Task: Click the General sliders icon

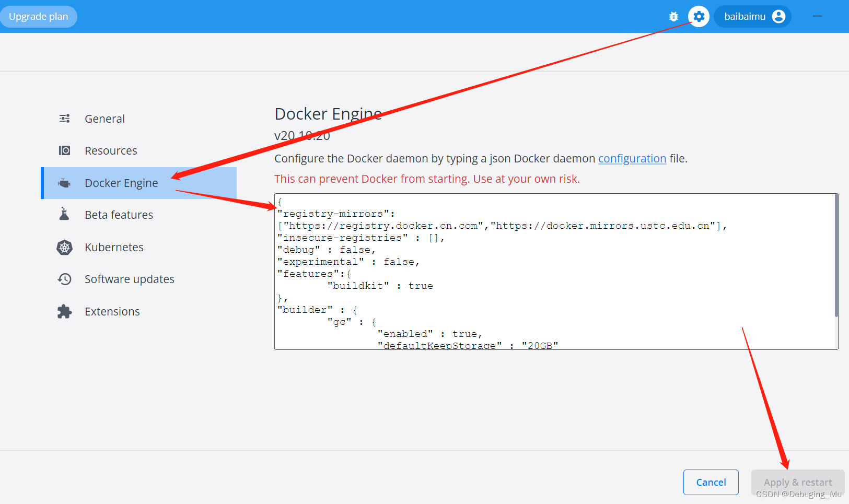Action: (64, 119)
